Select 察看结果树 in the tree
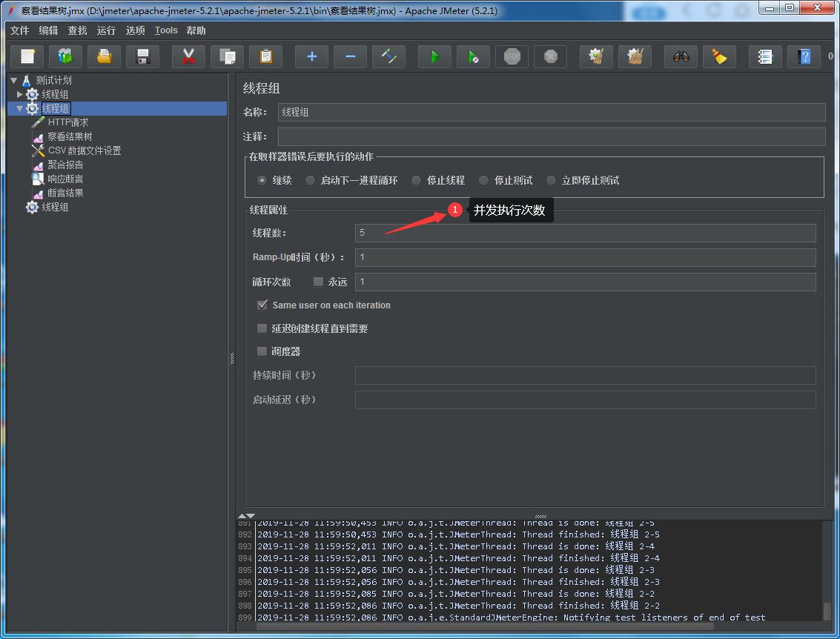This screenshot has width=840, height=639. click(70, 136)
